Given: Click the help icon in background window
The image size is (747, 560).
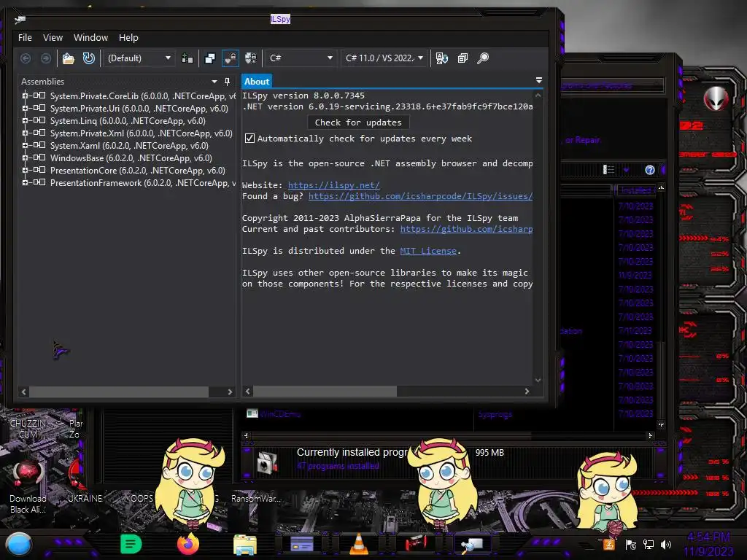Looking at the screenshot, I should click(x=649, y=170).
